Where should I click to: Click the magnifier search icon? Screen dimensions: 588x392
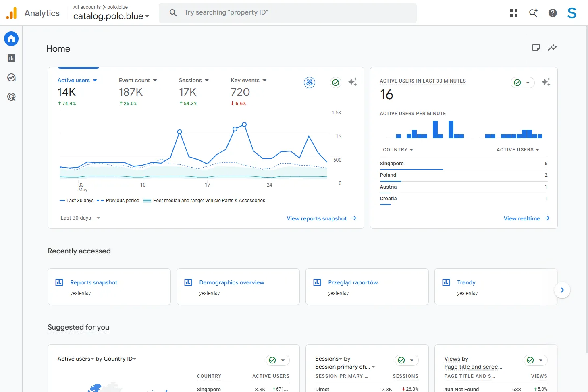coord(173,13)
